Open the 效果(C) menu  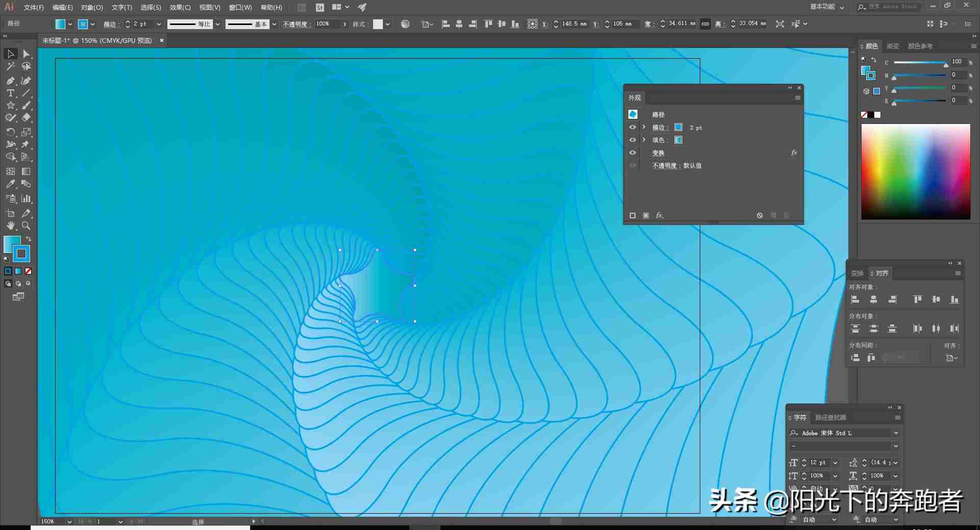(x=180, y=7)
